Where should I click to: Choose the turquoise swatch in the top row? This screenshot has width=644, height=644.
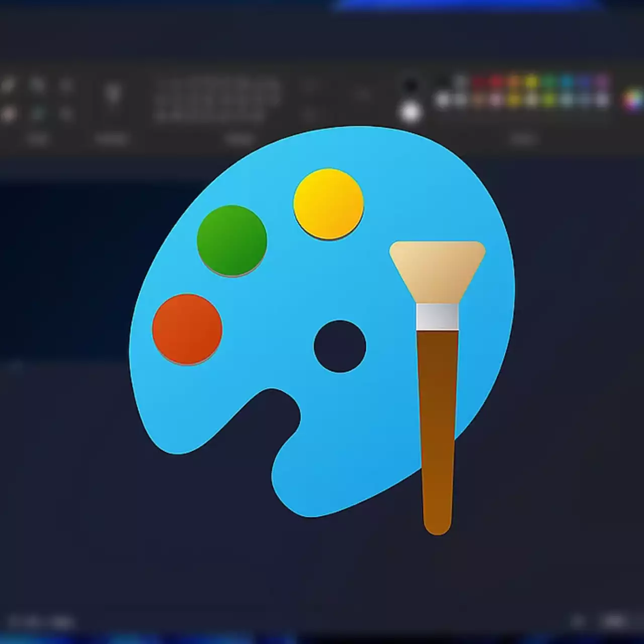point(567,82)
